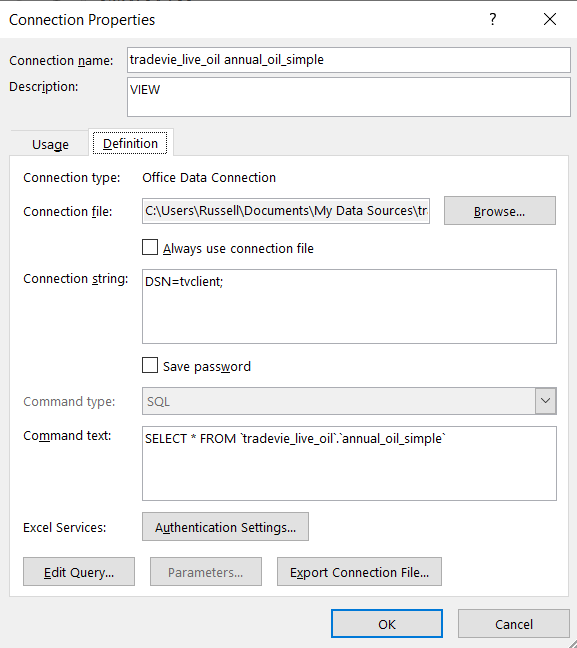Close the Connection Properties dialog
Image resolution: width=577 pixels, height=648 pixels.
click(550, 19)
